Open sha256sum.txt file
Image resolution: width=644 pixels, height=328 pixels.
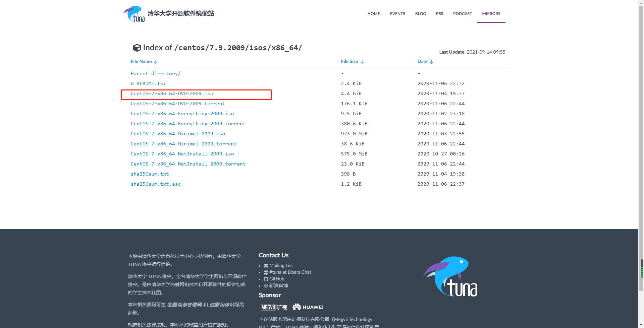point(150,174)
